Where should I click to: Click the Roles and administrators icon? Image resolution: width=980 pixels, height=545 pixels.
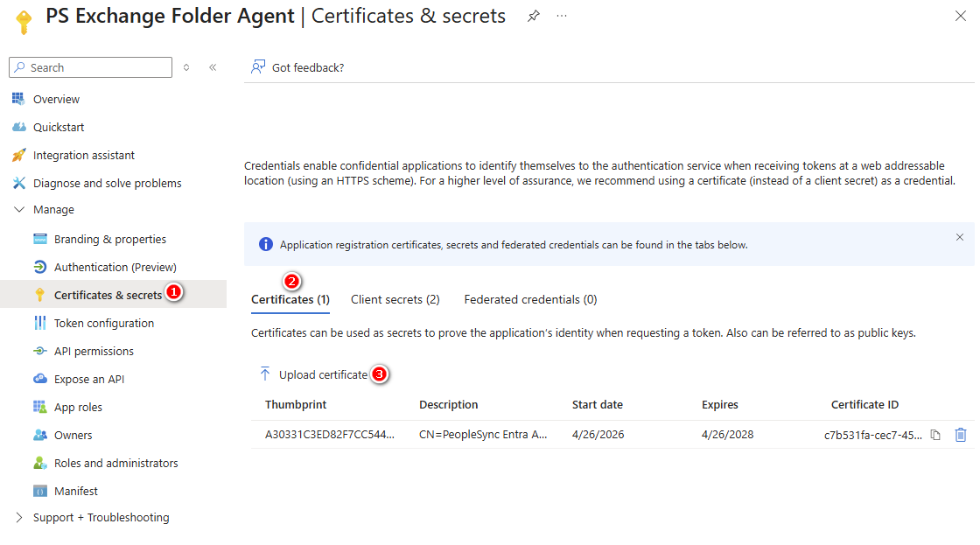coord(40,463)
